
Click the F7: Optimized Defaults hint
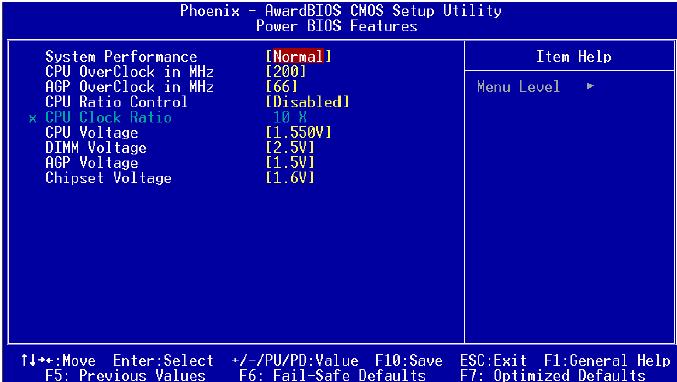tap(553, 375)
